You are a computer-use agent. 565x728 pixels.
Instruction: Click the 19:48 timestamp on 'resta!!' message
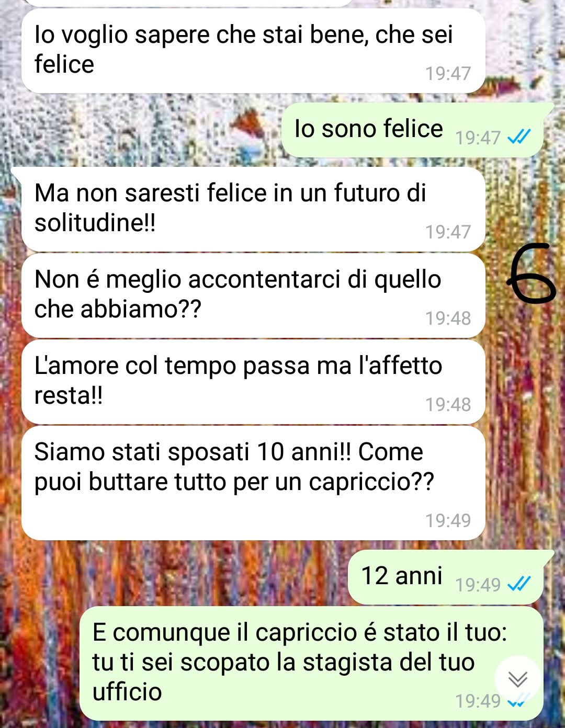[x=448, y=404]
